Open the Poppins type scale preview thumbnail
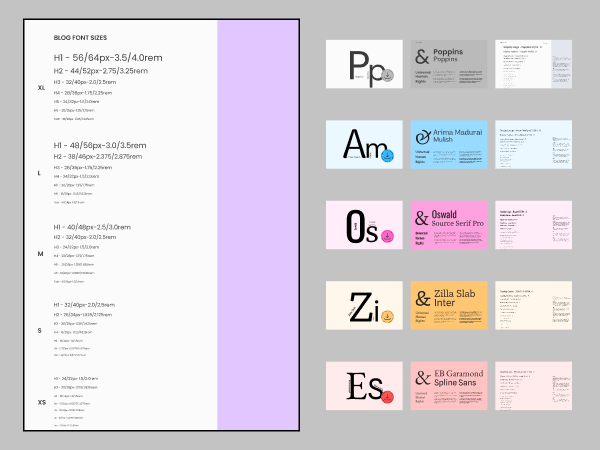 click(533, 64)
